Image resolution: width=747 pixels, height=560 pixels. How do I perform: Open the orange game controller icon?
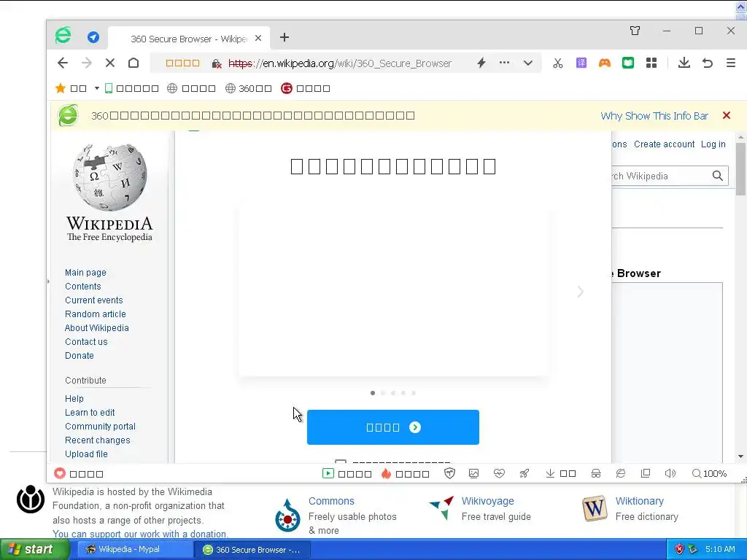605,63
